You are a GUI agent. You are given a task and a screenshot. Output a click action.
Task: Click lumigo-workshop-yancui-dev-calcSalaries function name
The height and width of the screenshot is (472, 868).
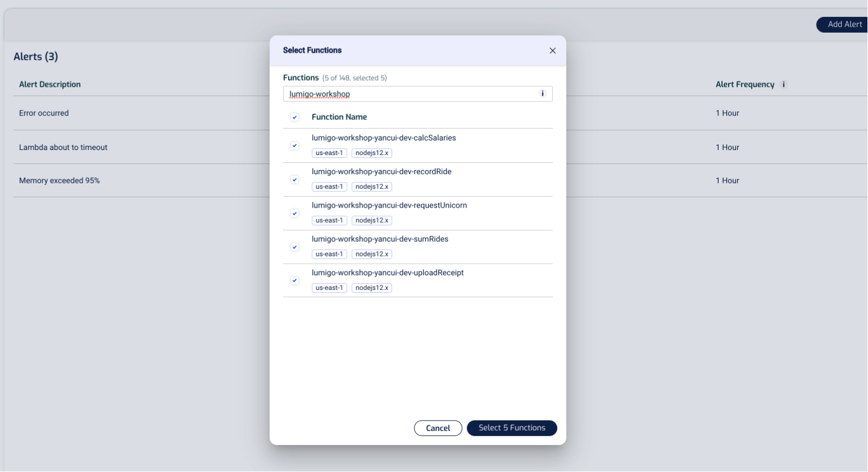point(384,138)
